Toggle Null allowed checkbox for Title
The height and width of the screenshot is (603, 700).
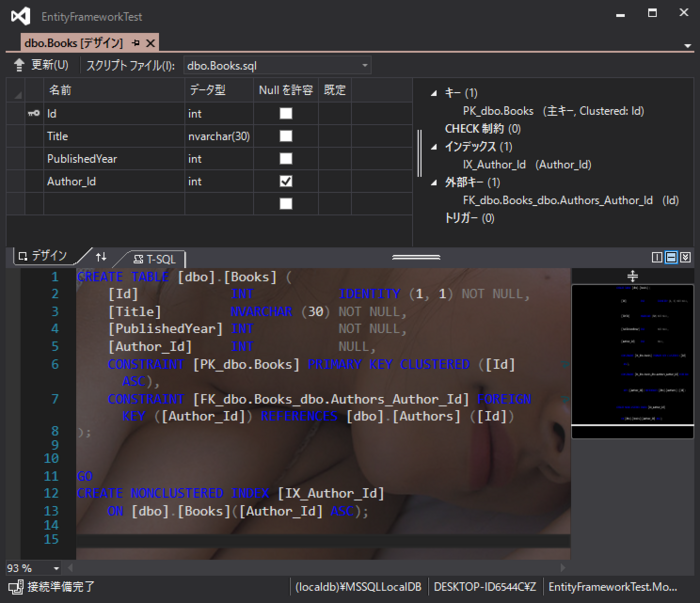(286, 136)
